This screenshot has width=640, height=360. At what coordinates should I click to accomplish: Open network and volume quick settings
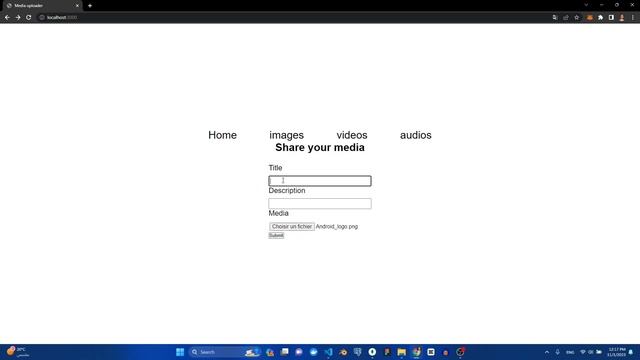(591, 352)
